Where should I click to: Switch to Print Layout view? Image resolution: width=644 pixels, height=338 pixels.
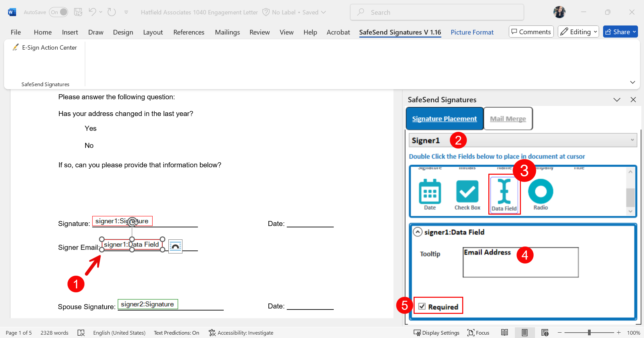pyautogui.click(x=525, y=333)
